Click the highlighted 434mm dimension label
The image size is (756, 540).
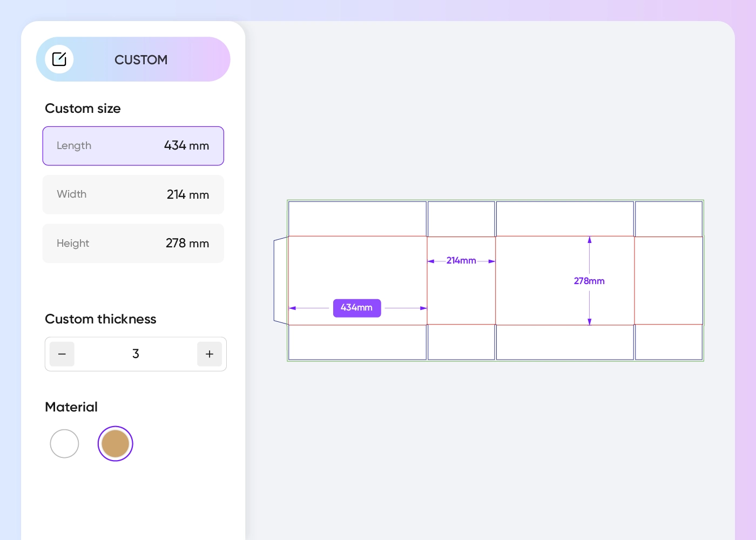357,308
